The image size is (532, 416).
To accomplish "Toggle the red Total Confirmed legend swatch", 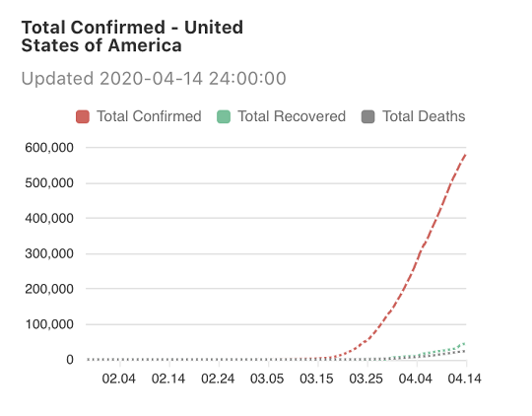I will click(83, 116).
